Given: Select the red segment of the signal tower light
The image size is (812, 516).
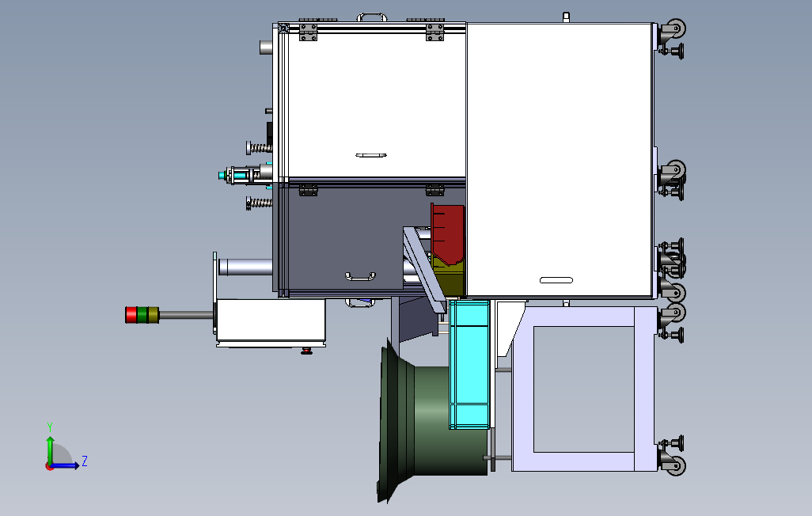Looking at the screenshot, I should (x=131, y=314).
